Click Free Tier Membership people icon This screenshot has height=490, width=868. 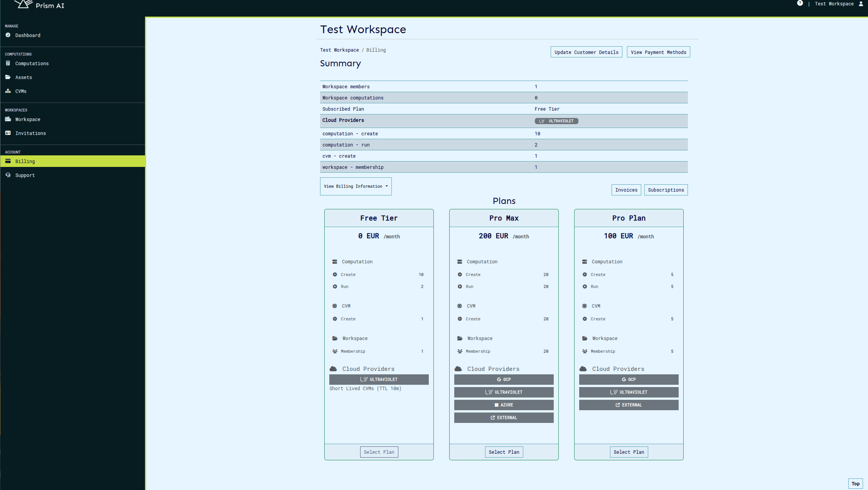point(335,351)
